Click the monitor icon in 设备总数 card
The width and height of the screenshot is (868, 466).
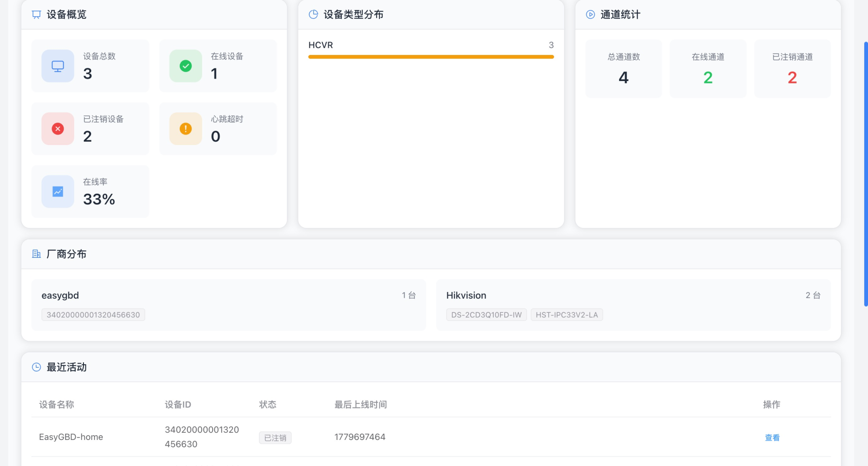pos(58,66)
